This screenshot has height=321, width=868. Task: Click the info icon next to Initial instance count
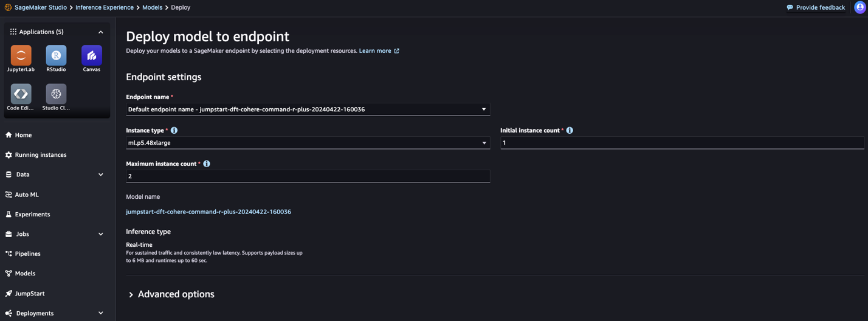[x=570, y=130]
